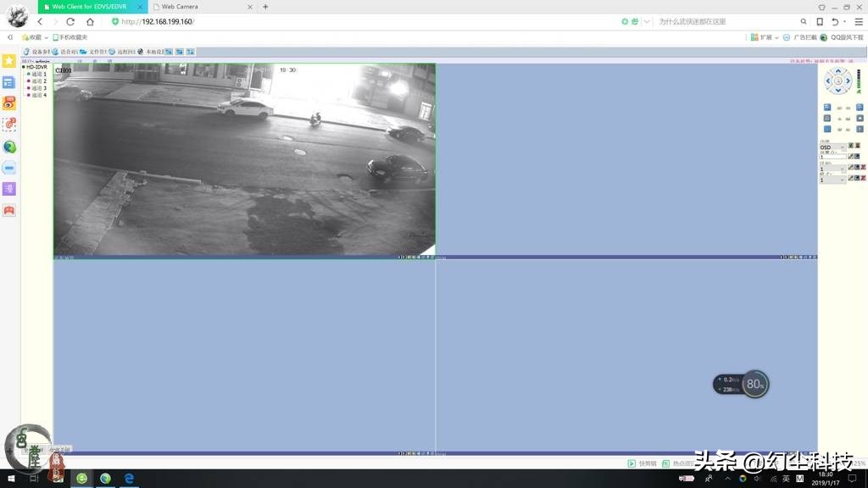Screen dimensions: 868x488
Task: Open the browser main menu hamburger icon
Action: pos(859,21)
